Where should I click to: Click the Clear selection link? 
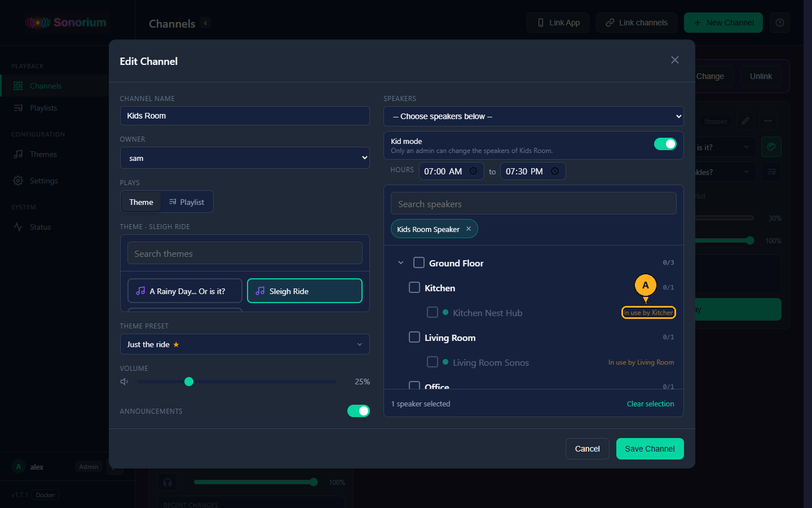pos(650,404)
